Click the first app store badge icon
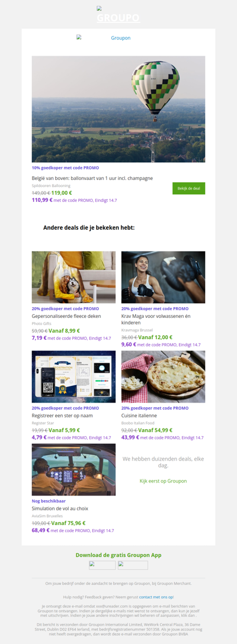 click(x=103, y=565)
